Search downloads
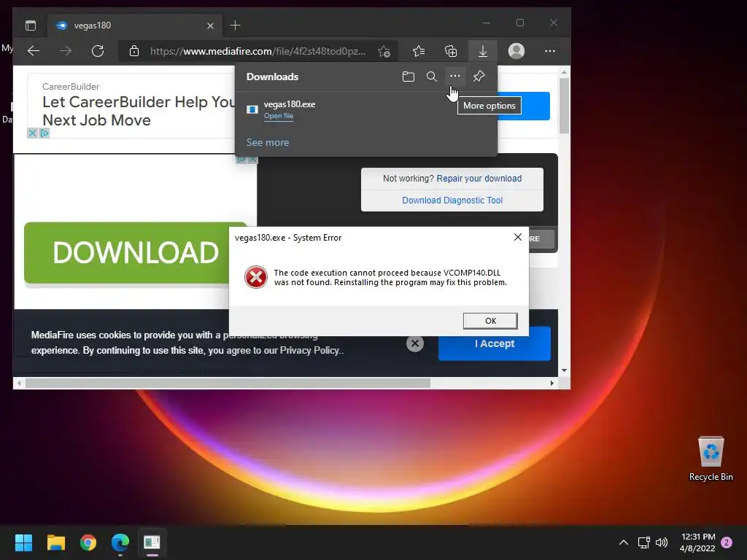Screen dimensions: 747x560 pyautogui.click(x=432, y=76)
